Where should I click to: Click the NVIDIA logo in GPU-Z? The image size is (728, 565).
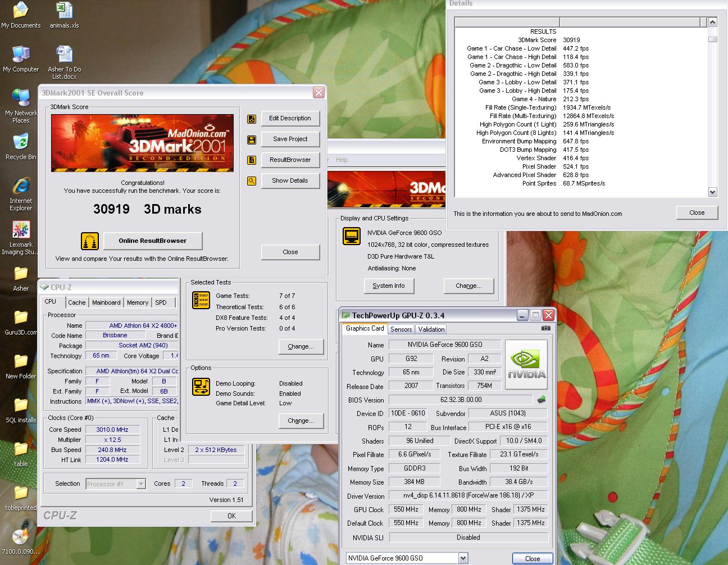[x=526, y=364]
